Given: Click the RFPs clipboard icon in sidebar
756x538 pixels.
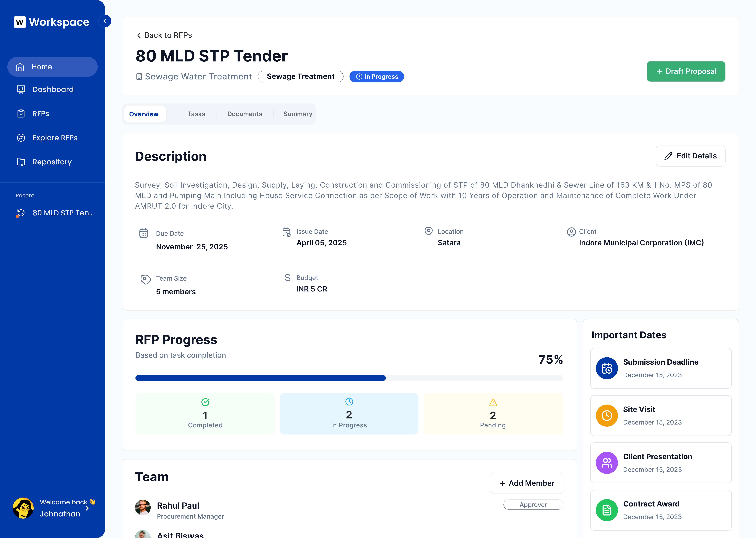Looking at the screenshot, I should [x=21, y=114].
